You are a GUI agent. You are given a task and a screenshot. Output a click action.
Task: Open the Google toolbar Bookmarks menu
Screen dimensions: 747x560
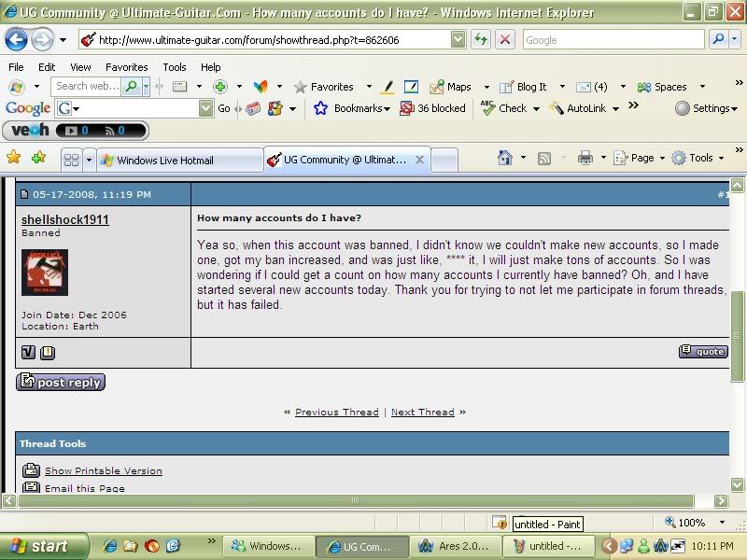coord(352,108)
